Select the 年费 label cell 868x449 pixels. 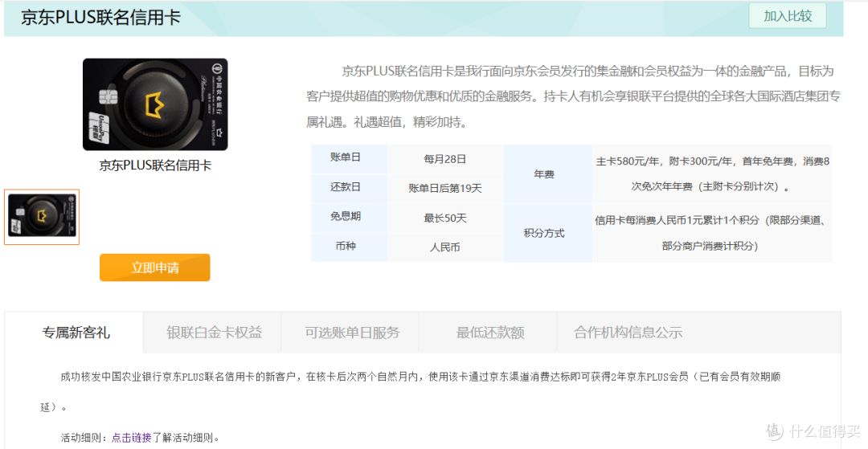[547, 173]
